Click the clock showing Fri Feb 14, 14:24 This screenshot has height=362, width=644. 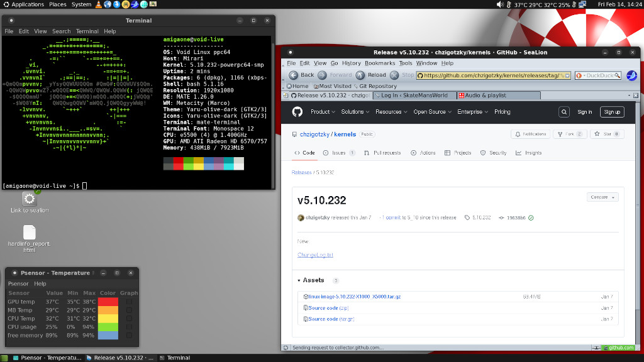click(619, 4)
